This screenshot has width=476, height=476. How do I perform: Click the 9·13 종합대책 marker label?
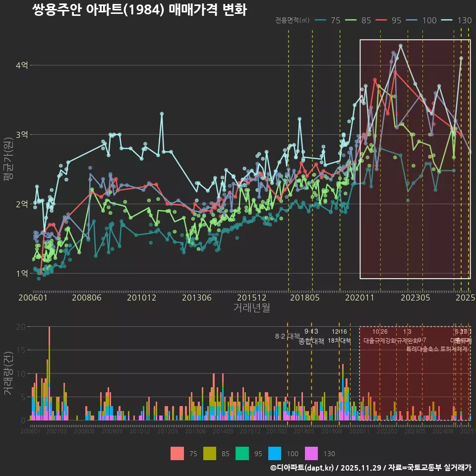(x=310, y=336)
